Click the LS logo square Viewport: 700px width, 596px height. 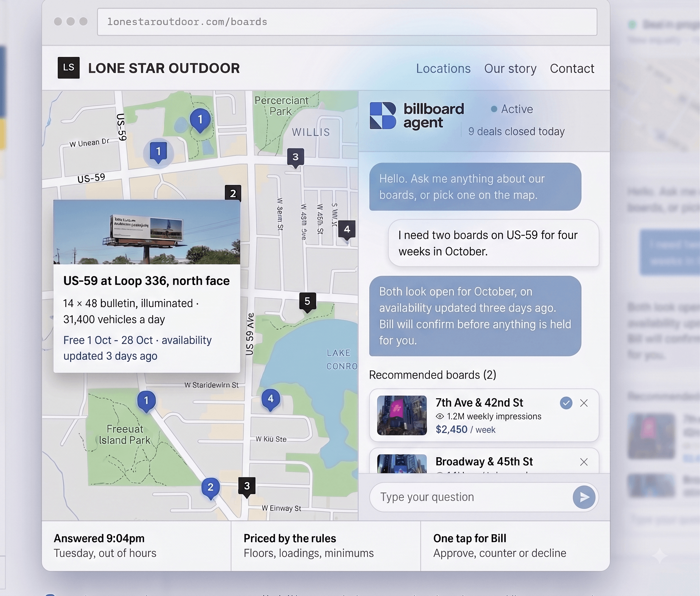coord(69,68)
